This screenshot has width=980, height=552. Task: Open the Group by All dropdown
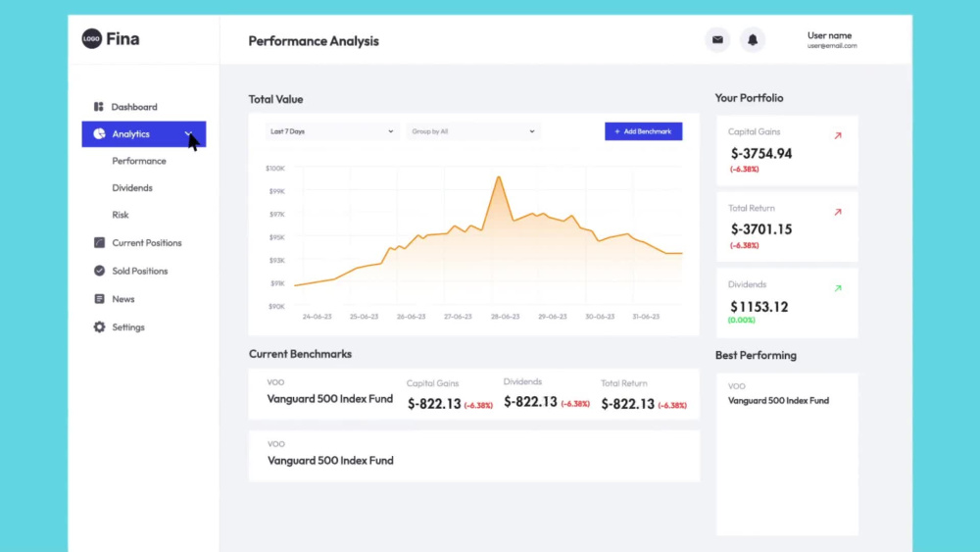click(473, 131)
